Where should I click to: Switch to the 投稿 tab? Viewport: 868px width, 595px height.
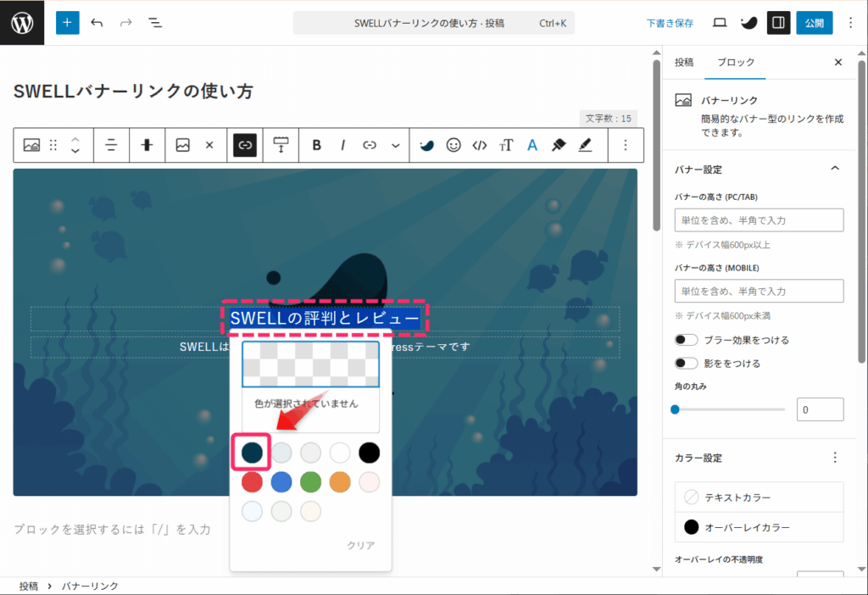[684, 63]
